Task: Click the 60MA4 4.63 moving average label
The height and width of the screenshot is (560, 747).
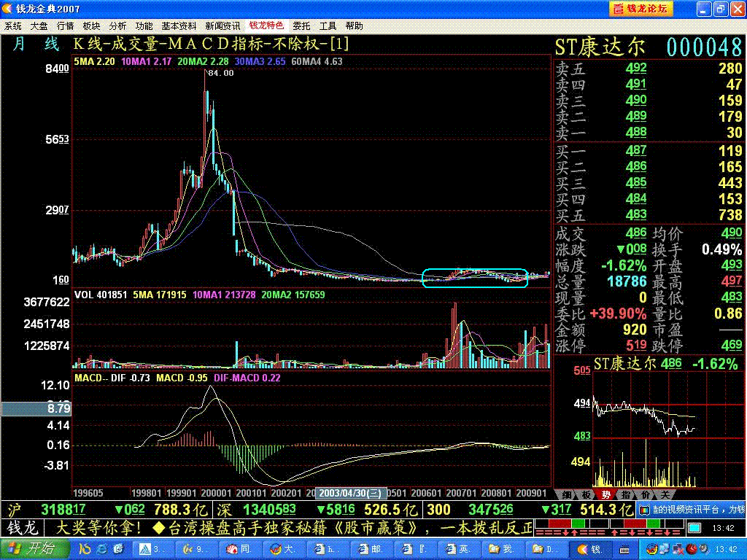Action: click(317, 61)
